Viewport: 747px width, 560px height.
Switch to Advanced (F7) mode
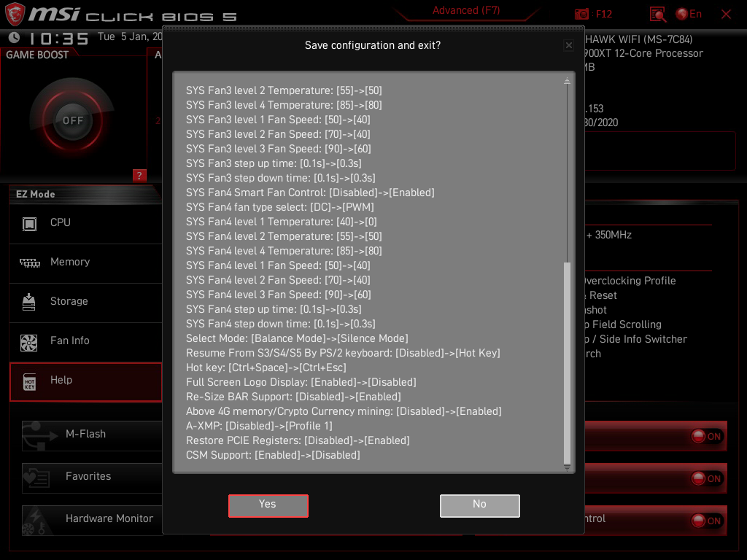[x=466, y=10]
